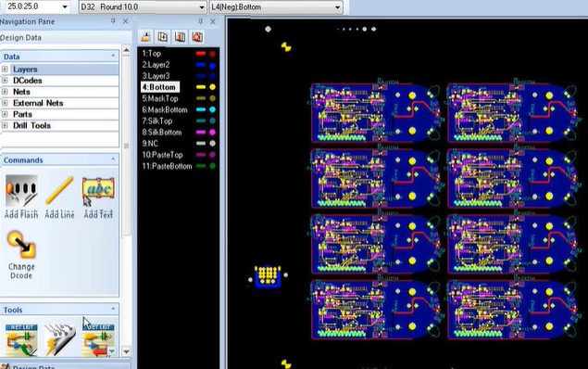Click the red line swatch for 1:Top

(x=201, y=53)
